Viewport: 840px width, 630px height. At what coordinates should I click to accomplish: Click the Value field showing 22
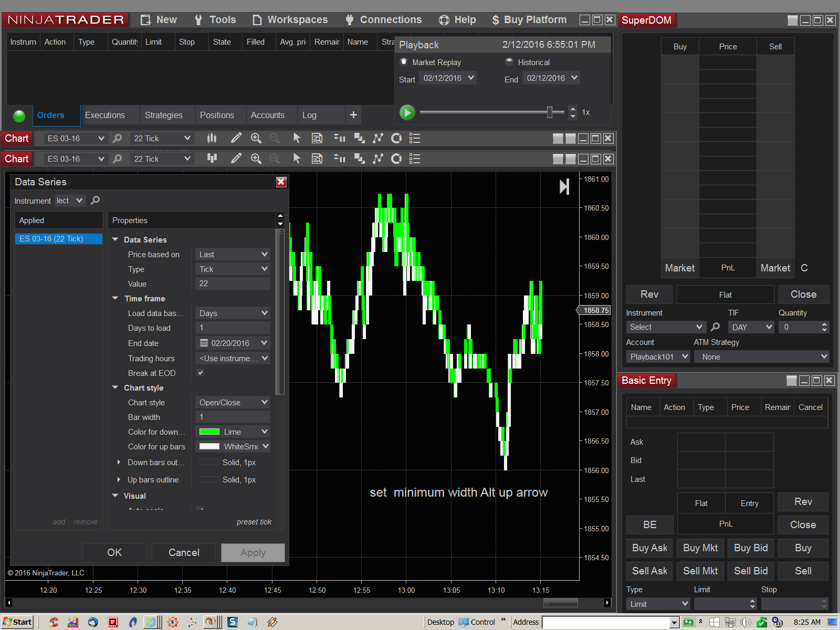[x=233, y=283]
